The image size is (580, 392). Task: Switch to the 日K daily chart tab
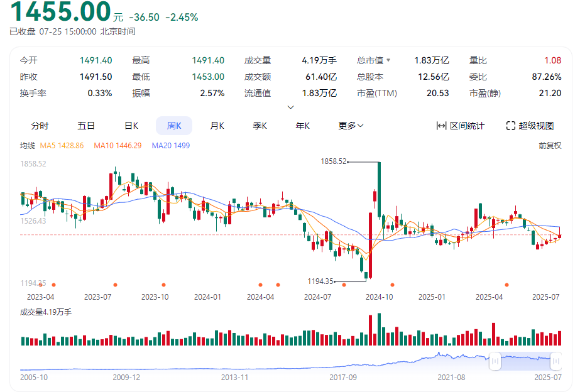coord(131,126)
